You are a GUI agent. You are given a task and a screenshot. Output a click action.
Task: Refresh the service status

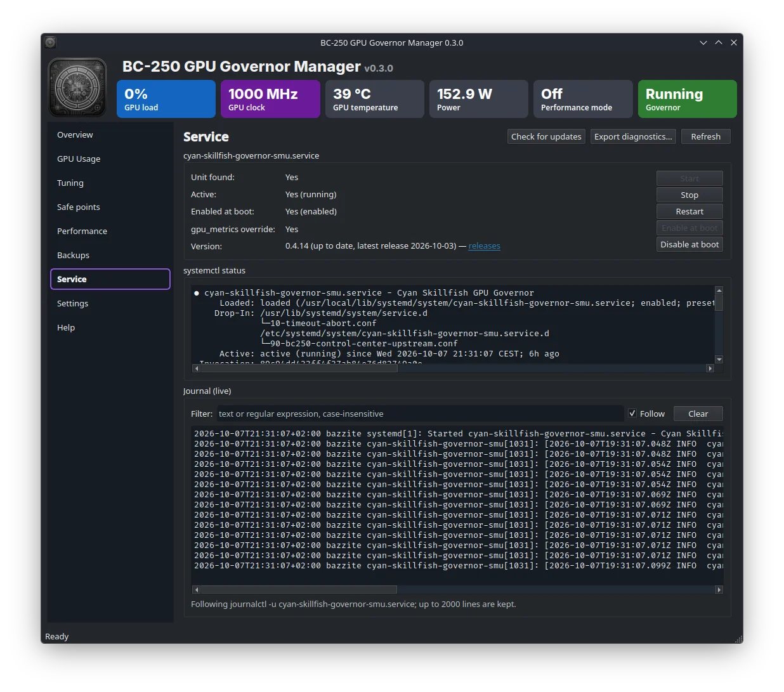(x=705, y=136)
